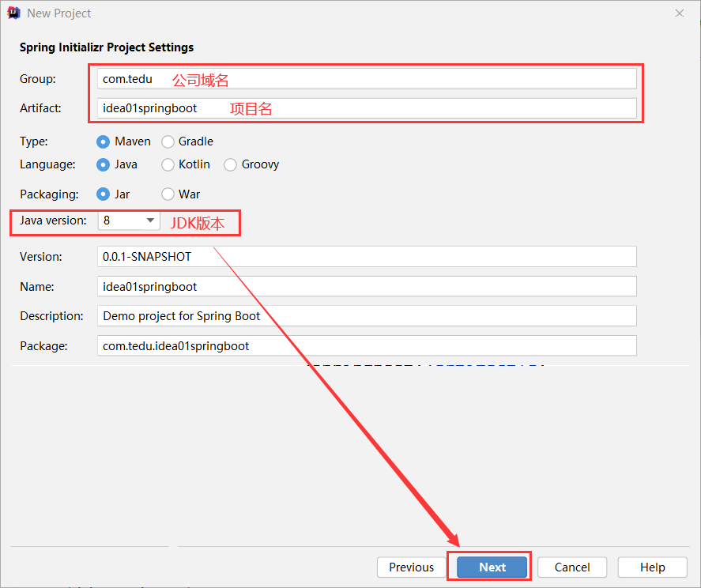701x588 pixels.
Task: Select Jar packaging option
Action: (x=103, y=194)
